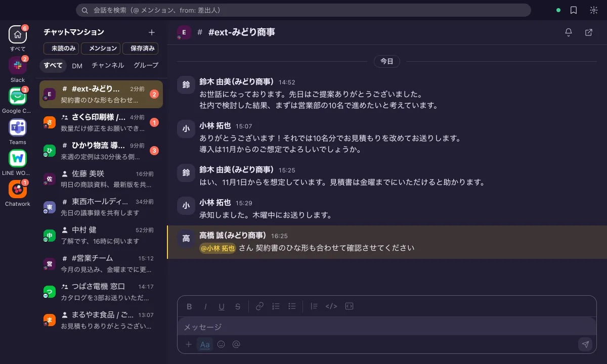Open the LINE WORKS service icon
The height and width of the screenshot is (364, 607).
pos(18,158)
